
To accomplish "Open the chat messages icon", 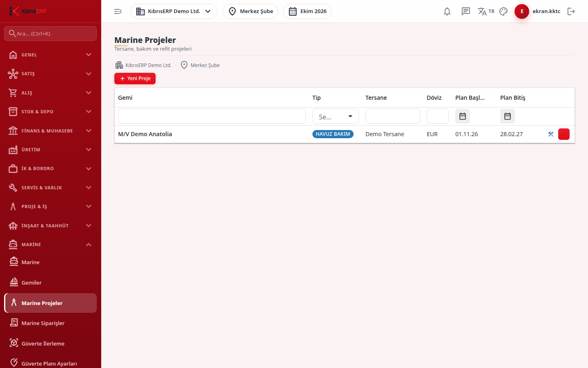I will click(466, 11).
